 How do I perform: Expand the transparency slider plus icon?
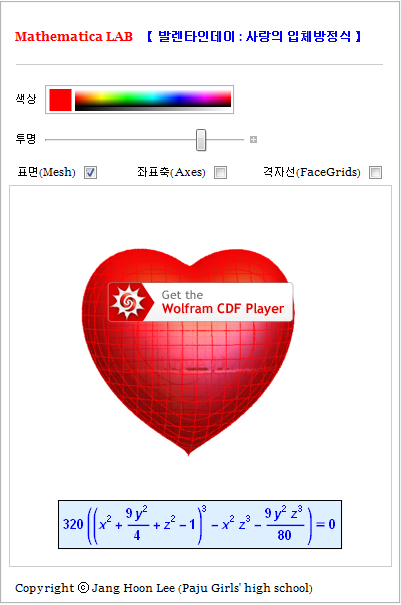[253, 139]
